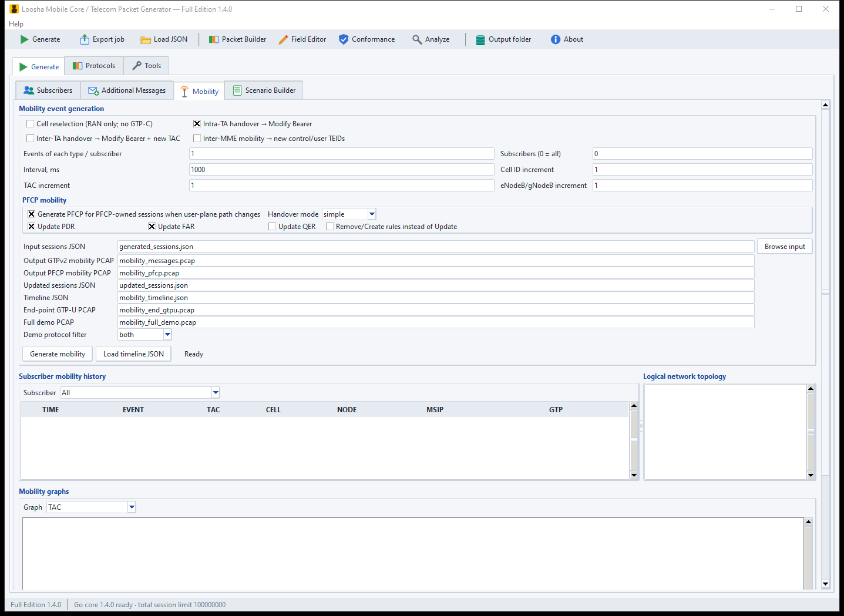Image resolution: width=844 pixels, height=616 pixels.
Task: Toggle Remove/Create rules instead of Update
Action: [x=329, y=227]
